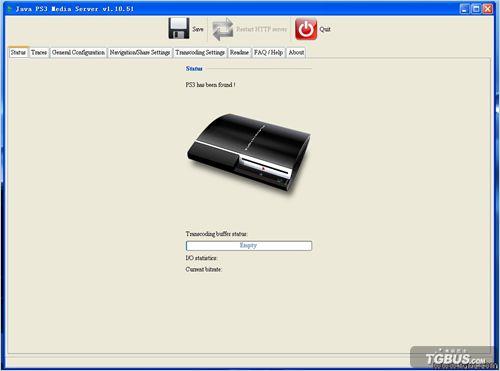Minimize the Java PS3 Media Server window

(x=464, y=9)
